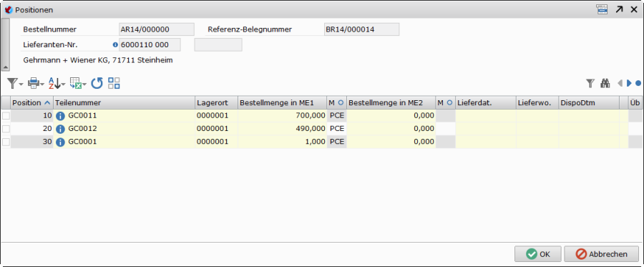Sort by the Position column header
Screen dimensions: 644x267
[31, 102]
